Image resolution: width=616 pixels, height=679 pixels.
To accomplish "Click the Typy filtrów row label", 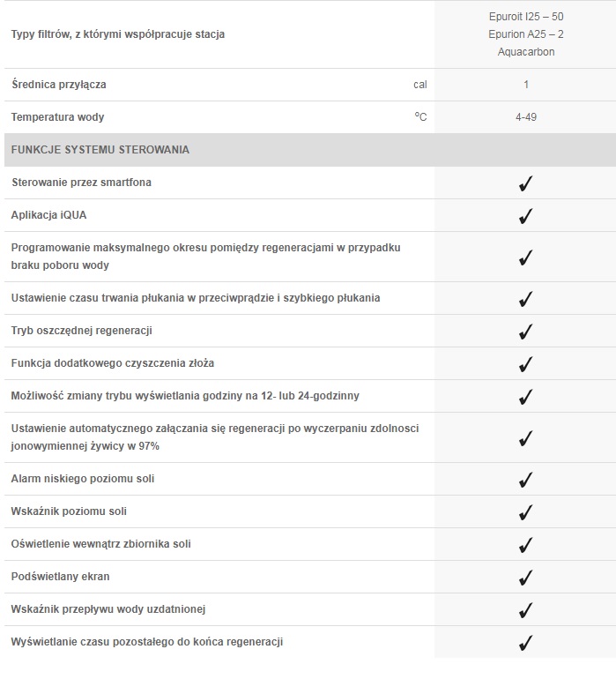I will pos(117,34).
